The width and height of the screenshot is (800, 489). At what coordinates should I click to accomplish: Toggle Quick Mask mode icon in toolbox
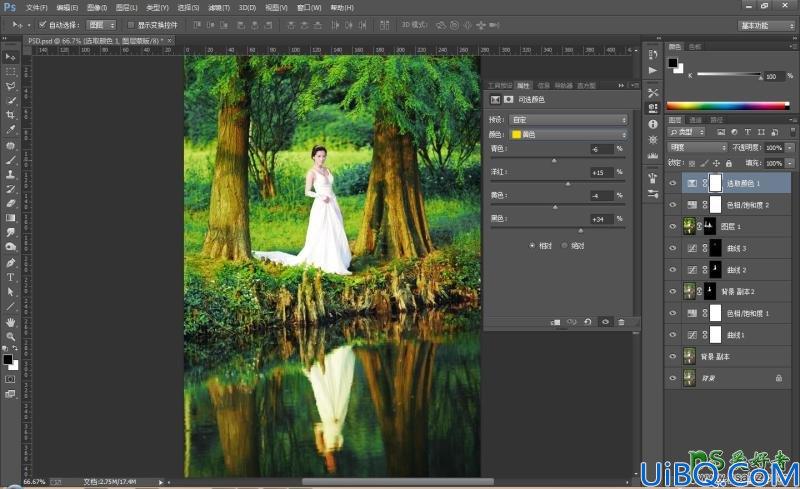coord(10,379)
